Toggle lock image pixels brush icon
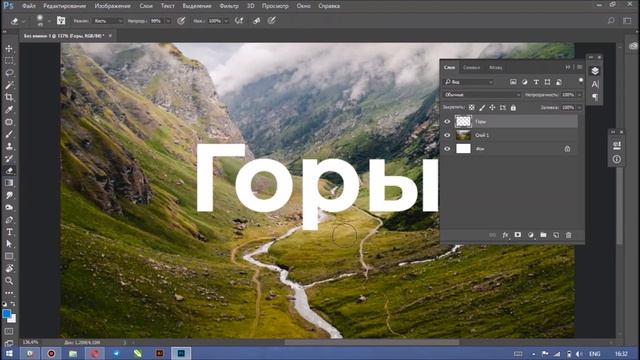The width and height of the screenshot is (640, 360). (x=482, y=108)
